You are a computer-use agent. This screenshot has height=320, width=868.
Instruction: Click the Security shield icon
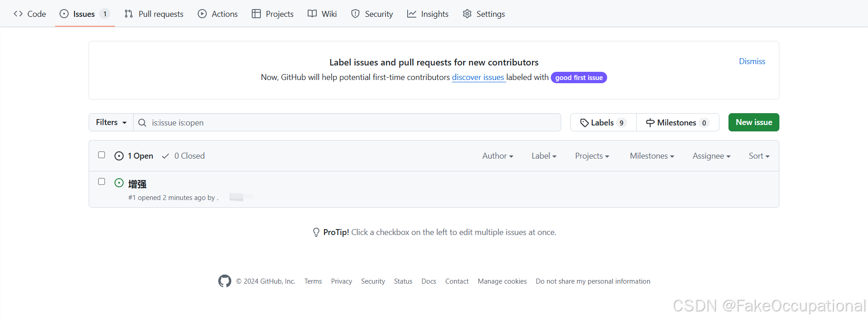point(355,14)
